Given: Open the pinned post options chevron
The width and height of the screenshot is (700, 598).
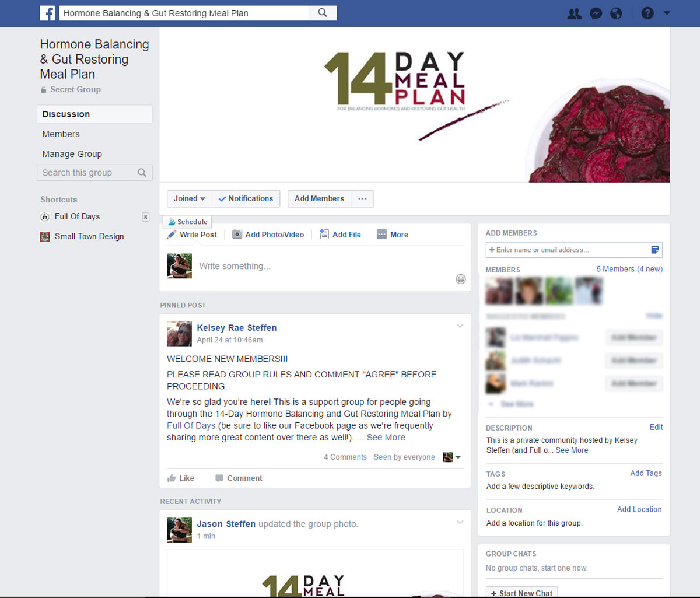Looking at the screenshot, I should point(460,326).
